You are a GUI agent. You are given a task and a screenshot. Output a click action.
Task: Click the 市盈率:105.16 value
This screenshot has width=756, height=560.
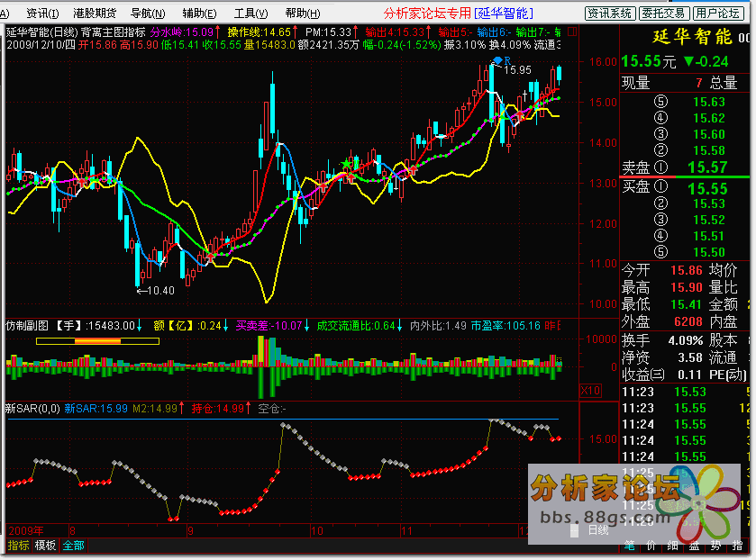pos(506,326)
